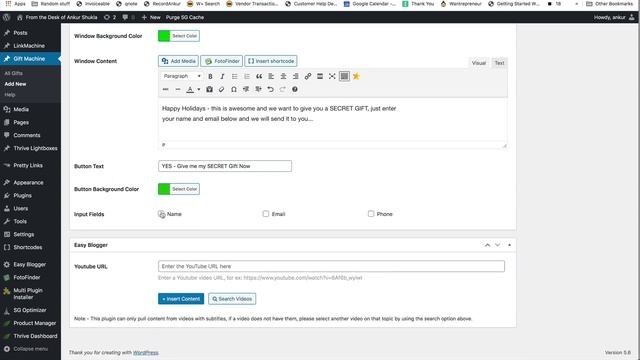The height and width of the screenshot is (360, 640).
Task: Increase indent in editor
Action: tap(258, 89)
